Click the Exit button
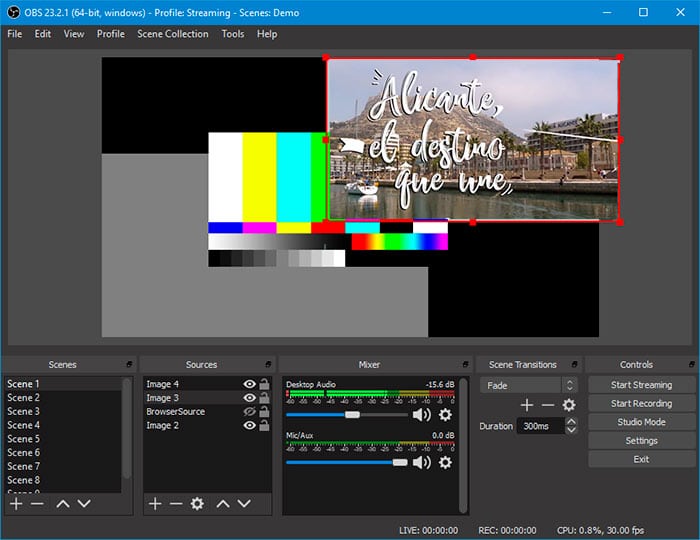 coord(642,459)
